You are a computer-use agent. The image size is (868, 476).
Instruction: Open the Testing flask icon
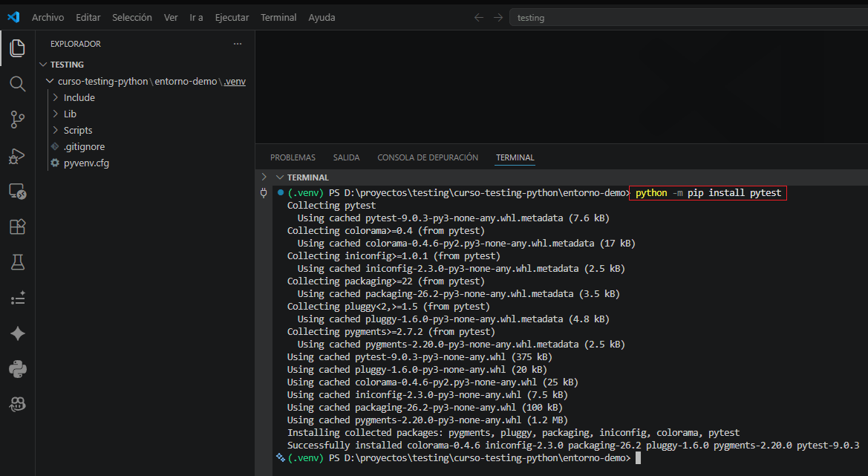tap(18, 262)
